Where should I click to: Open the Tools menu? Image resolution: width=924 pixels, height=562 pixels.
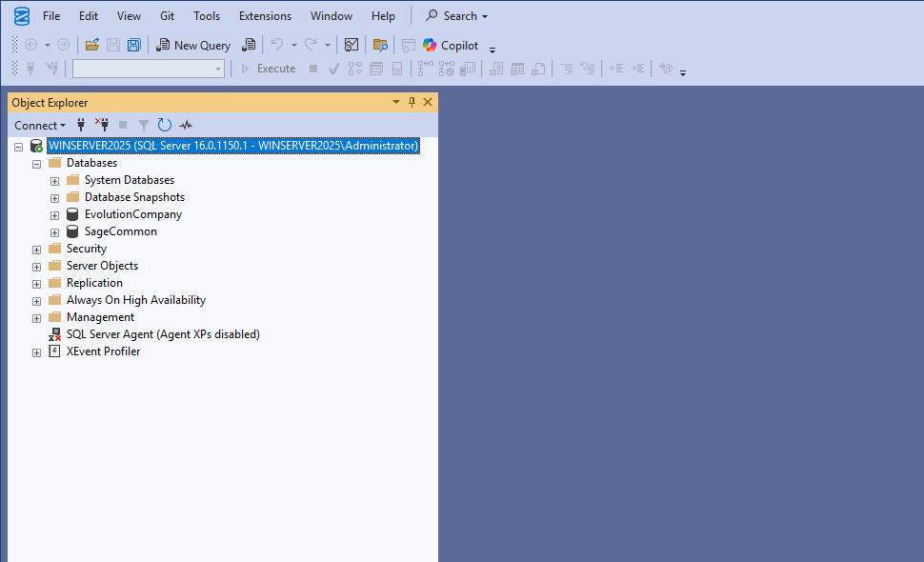pos(207,16)
